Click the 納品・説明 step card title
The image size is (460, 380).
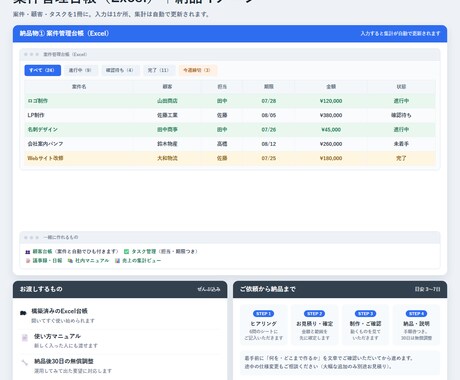pyautogui.click(x=416, y=324)
